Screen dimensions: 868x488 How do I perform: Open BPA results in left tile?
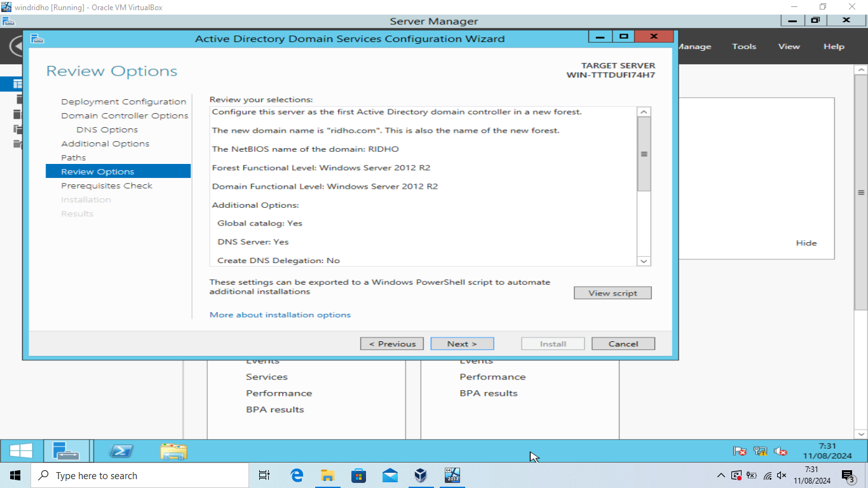click(275, 410)
